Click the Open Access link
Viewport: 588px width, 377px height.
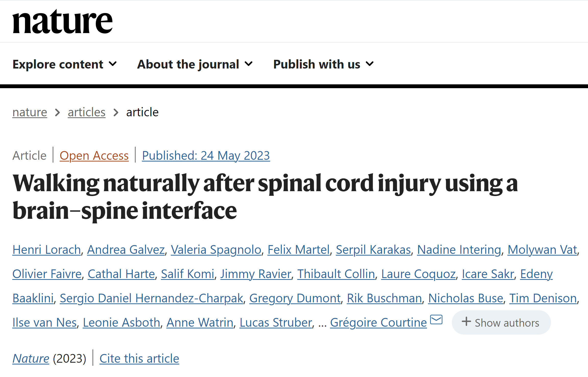pyautogui.click(x=94, y=156)
